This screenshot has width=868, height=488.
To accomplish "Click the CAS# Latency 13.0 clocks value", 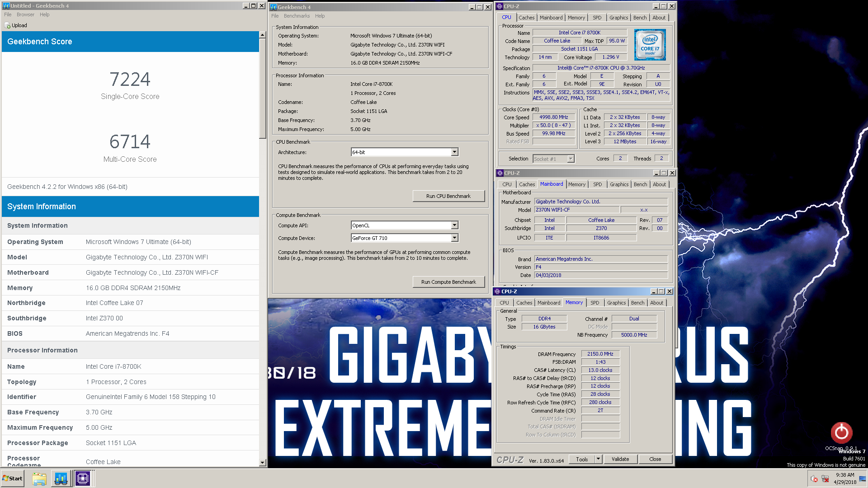I will tap(600, 370).
